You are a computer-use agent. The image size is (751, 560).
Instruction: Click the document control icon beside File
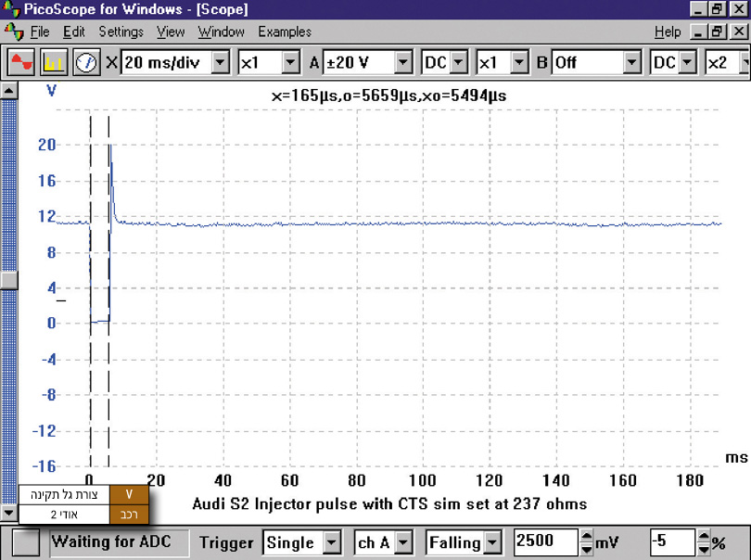click(13, 32)
